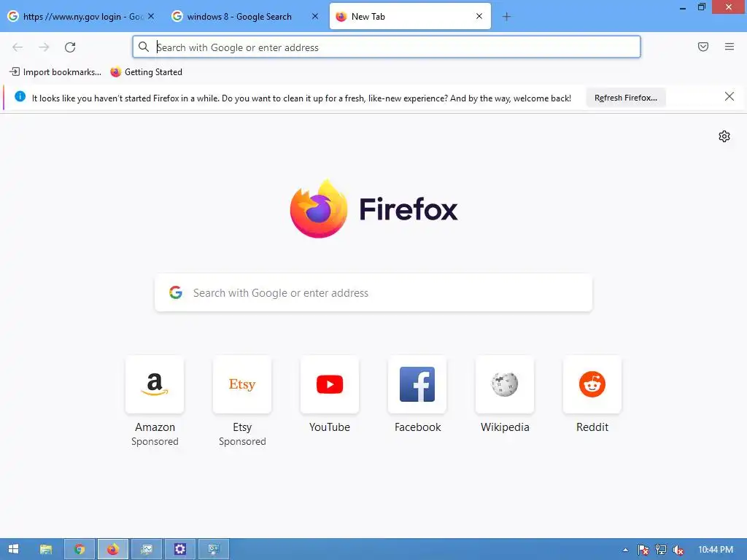The image size is (747, 560).
Task: Open the Windows Start button
Action: click(13, 549)
